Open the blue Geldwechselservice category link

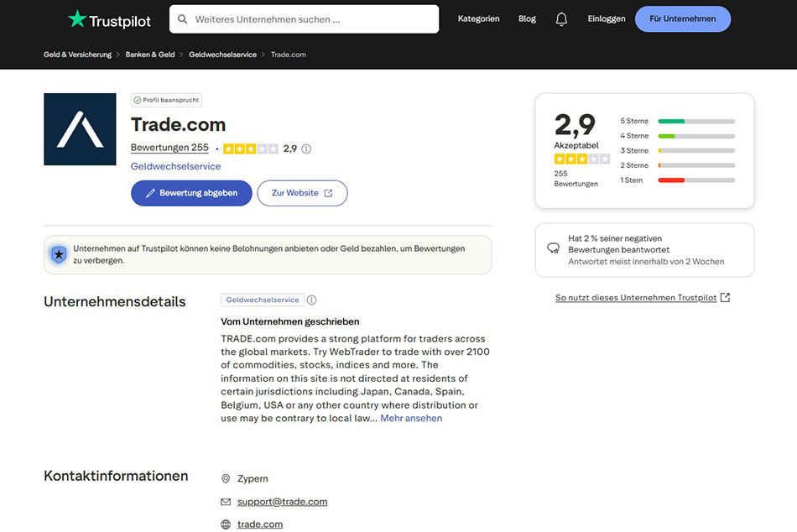(x=175, y=166)
